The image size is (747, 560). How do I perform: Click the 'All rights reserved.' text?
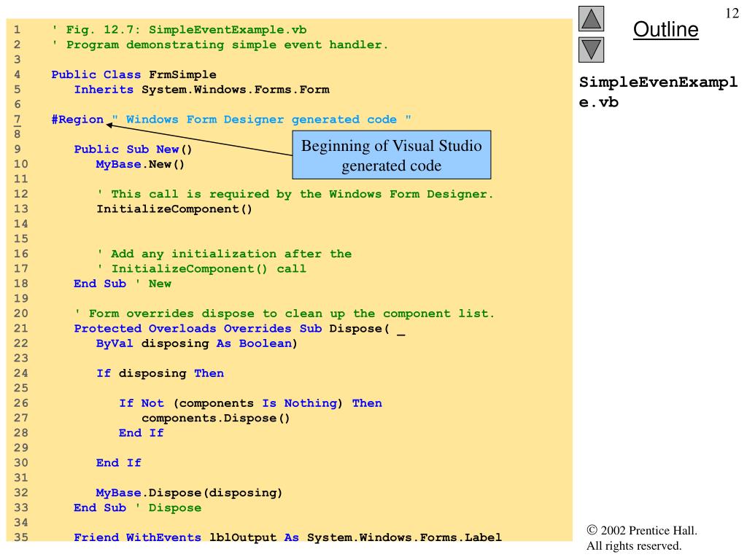pyautogui.click(x=634, y=545)
